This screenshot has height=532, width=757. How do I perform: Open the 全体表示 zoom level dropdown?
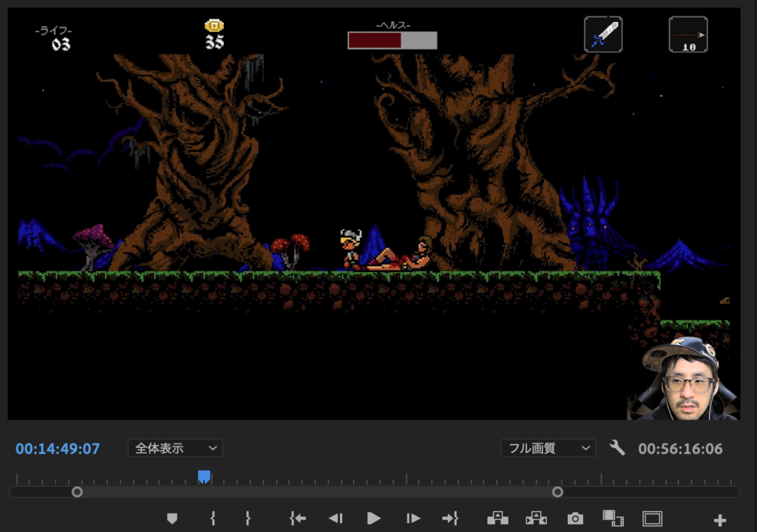pos(175,449)
